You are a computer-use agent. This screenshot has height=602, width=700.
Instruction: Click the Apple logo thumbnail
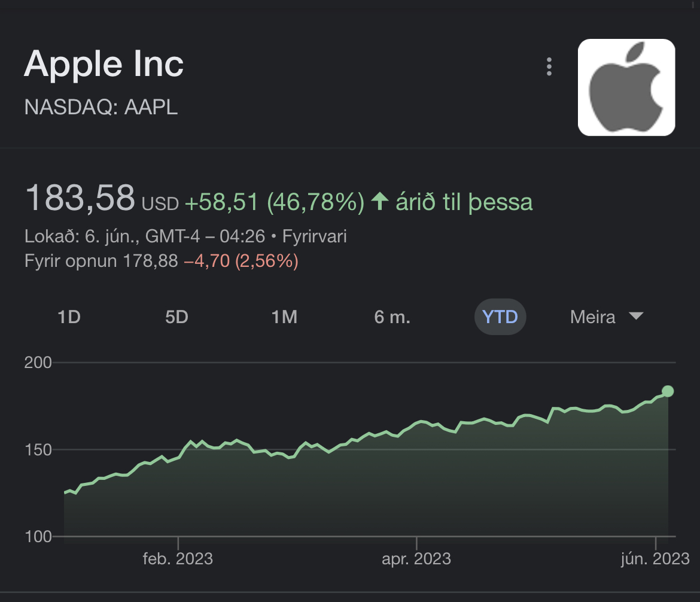(x=626, y=87)
